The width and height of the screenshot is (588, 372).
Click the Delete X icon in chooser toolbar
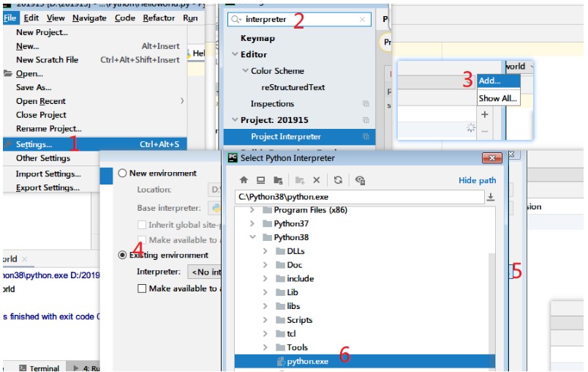317,180
